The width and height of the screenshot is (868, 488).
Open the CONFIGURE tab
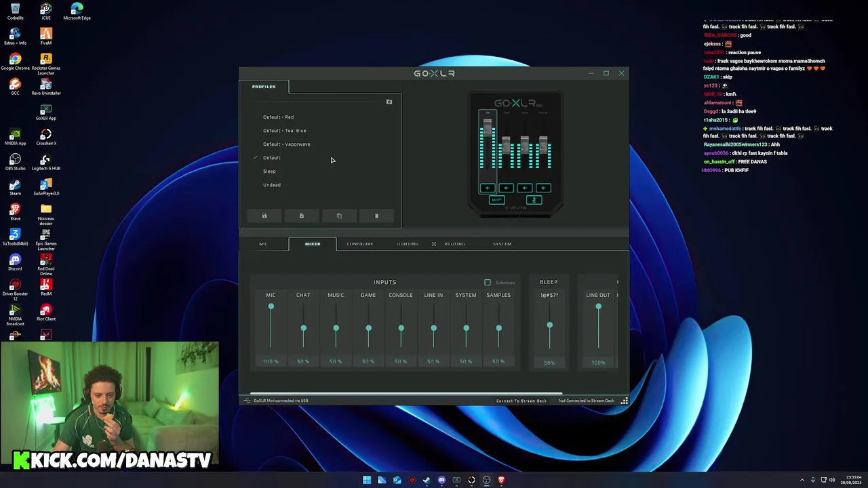(x=360, y=244)
